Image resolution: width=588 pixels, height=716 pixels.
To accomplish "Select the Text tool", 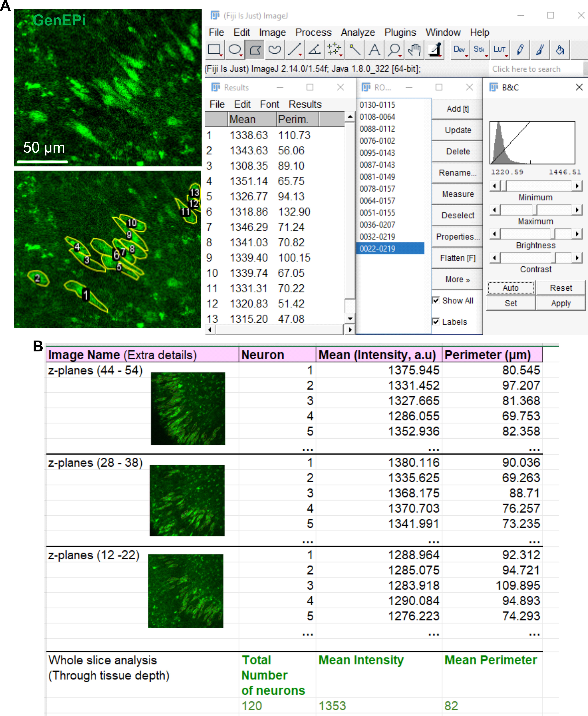I will point(374,50).
